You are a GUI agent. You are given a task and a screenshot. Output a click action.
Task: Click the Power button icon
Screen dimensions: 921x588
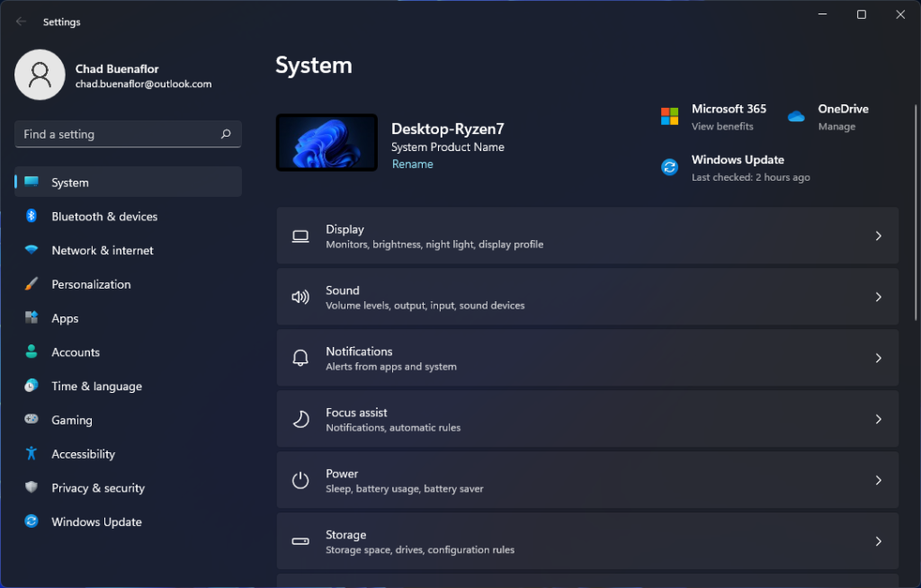[300, 480]
